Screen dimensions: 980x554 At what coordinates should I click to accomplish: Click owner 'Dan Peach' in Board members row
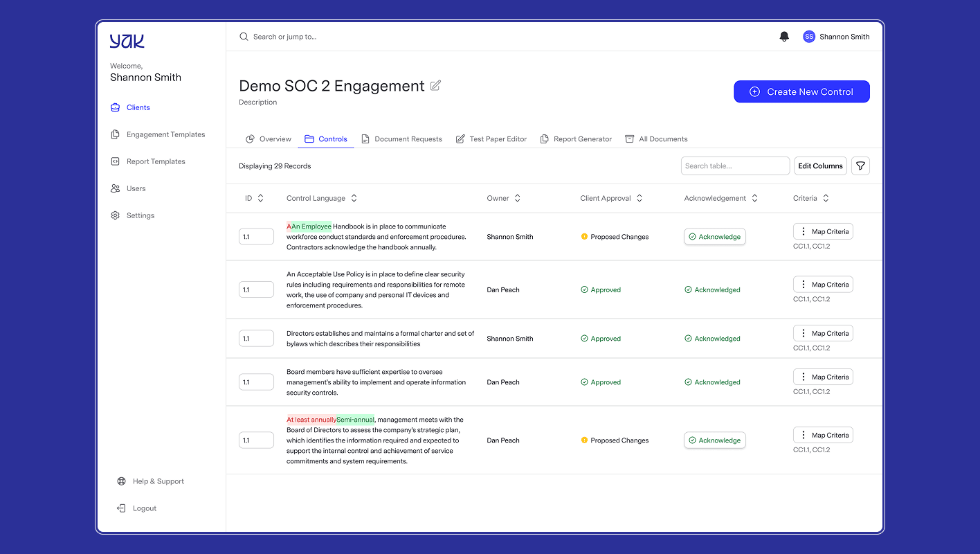503,382
